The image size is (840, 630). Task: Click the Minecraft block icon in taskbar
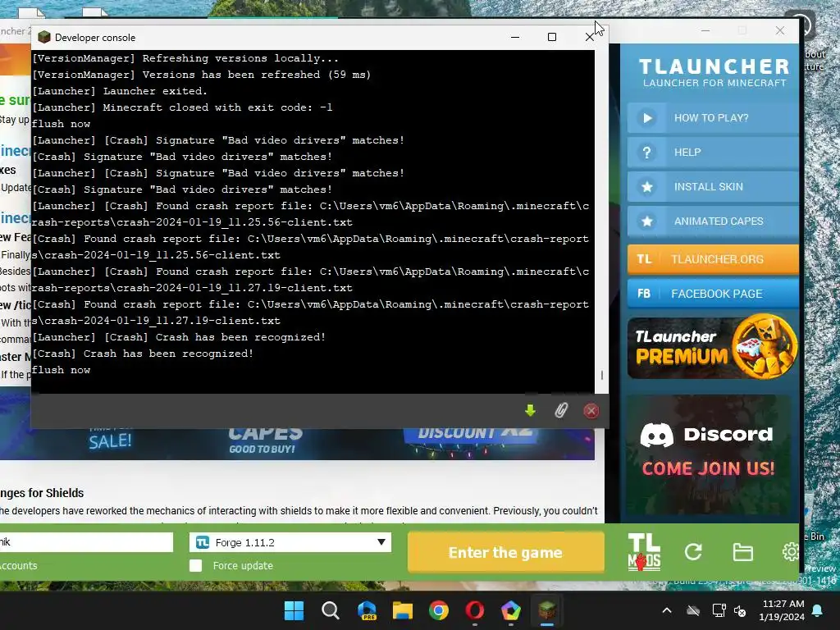547,610
